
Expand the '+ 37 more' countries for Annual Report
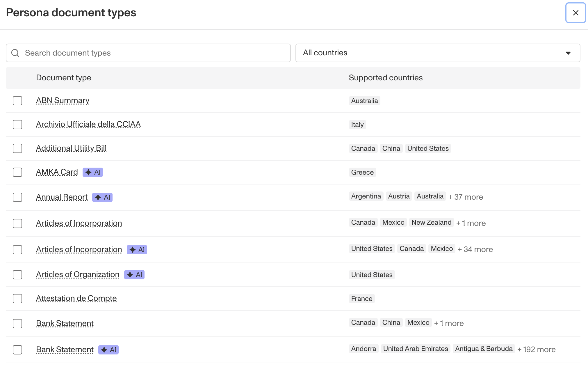click(x=465, y=197)
